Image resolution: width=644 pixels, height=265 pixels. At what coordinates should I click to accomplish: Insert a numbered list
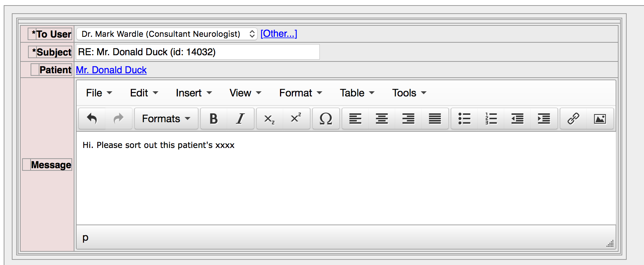point(491,119)
